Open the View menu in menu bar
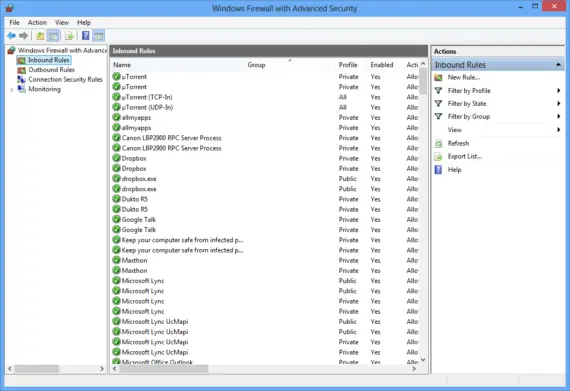The image size is (570, 391). 62,23
